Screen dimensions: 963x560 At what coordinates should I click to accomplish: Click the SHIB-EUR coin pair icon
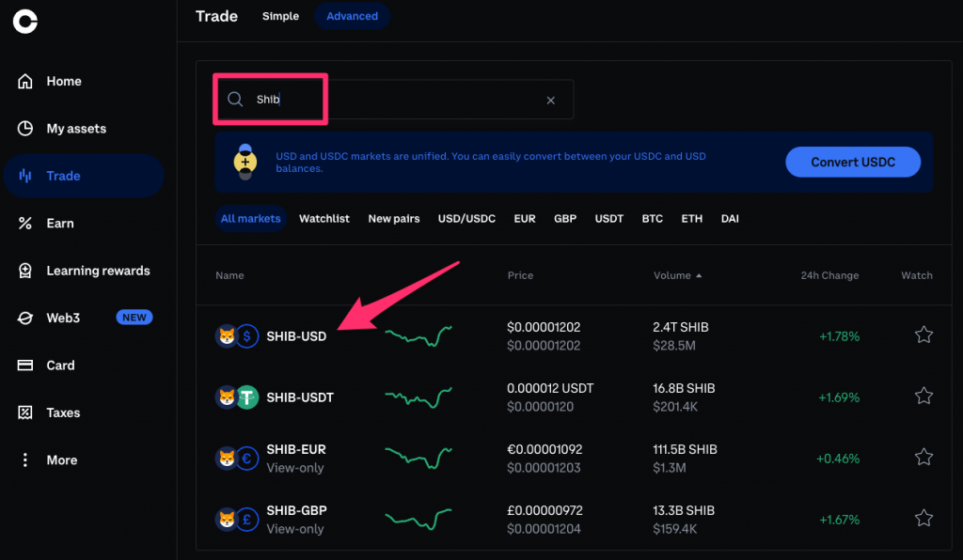pyautogui.click(x=237, y=459)
